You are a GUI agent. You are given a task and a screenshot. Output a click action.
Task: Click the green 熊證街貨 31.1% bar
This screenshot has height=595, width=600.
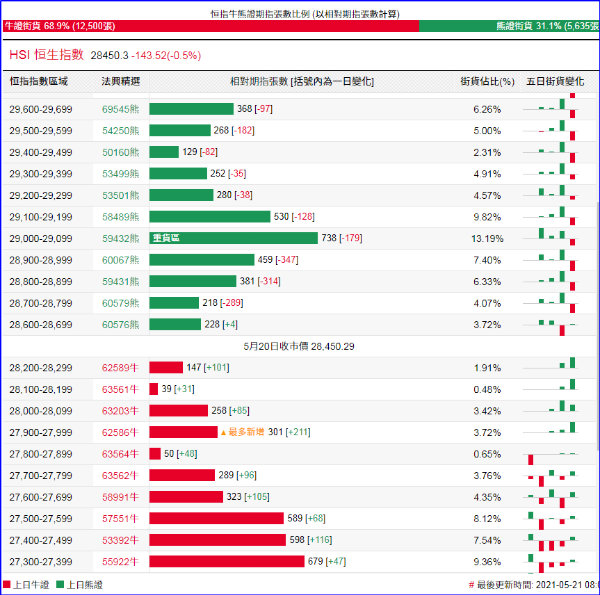pyautogui.click(x=509, y=26)
